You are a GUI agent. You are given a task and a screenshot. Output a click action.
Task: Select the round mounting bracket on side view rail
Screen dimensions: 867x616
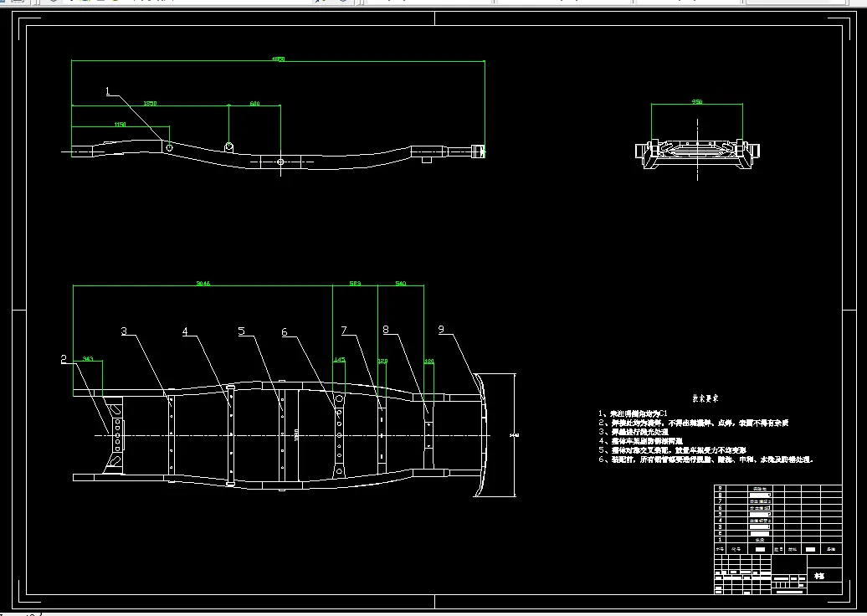click(229, 146)
